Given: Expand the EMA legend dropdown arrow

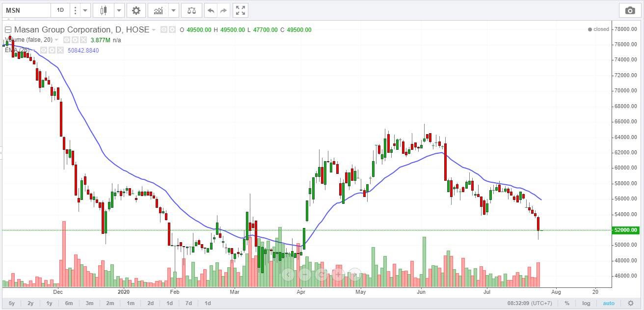Looking at the screenshot, I should click(34, 50).
